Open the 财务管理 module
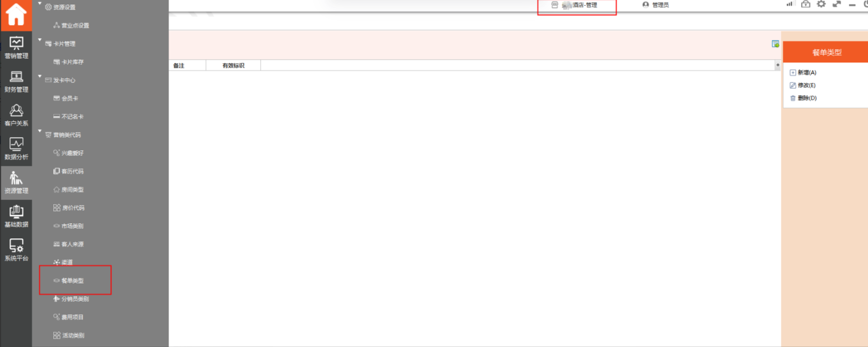The height and width of the screenshot is (347, 868). [x=16, y=81]
